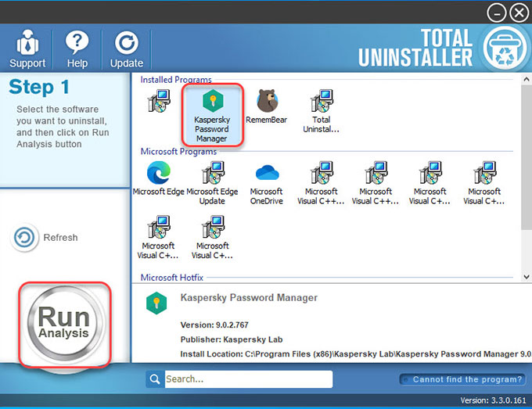Select second Microsoft Visual C+... in bottom row
Screen dimensions: 532x409
[212, 238]
